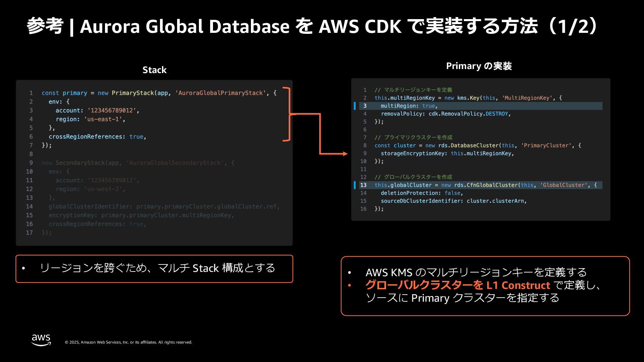Viewport: 644px width, 362px height.
Task: Click the comment 'マルチリージョンキーを定義'
Action: coord(413,90)
